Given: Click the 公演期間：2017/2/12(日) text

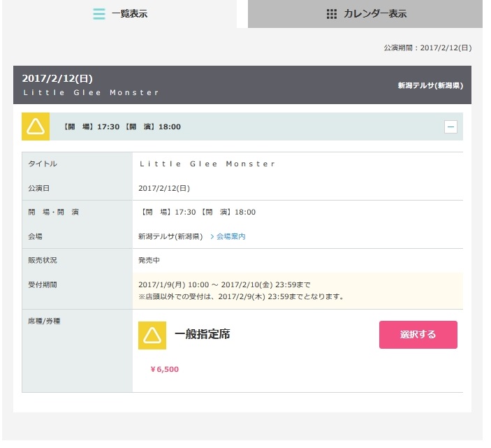Looking at the screenshot, I should (x=427, y=48).
